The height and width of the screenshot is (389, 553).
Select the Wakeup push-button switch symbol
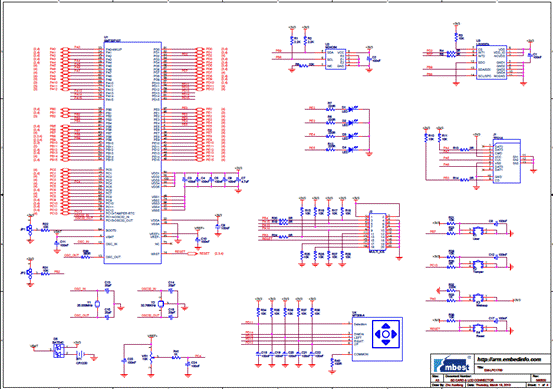(x=478, y=298)
